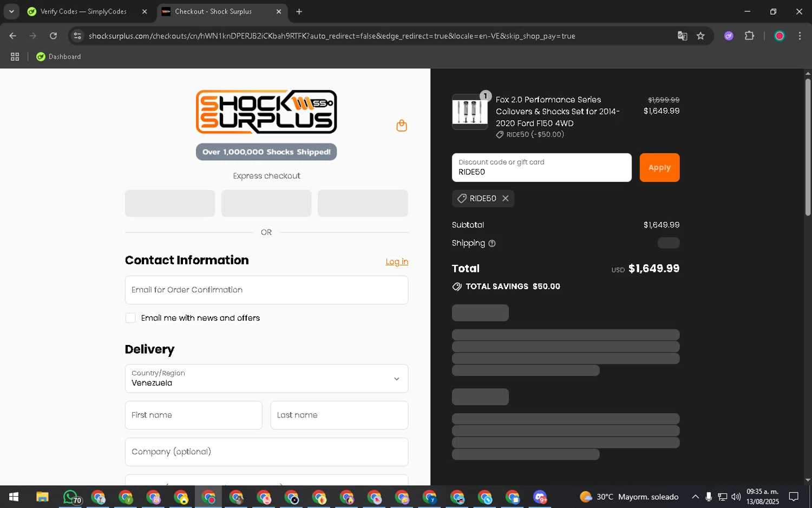Click the Log in link
The height and width of the screenshot is (508, 812).
coord(397,262)
